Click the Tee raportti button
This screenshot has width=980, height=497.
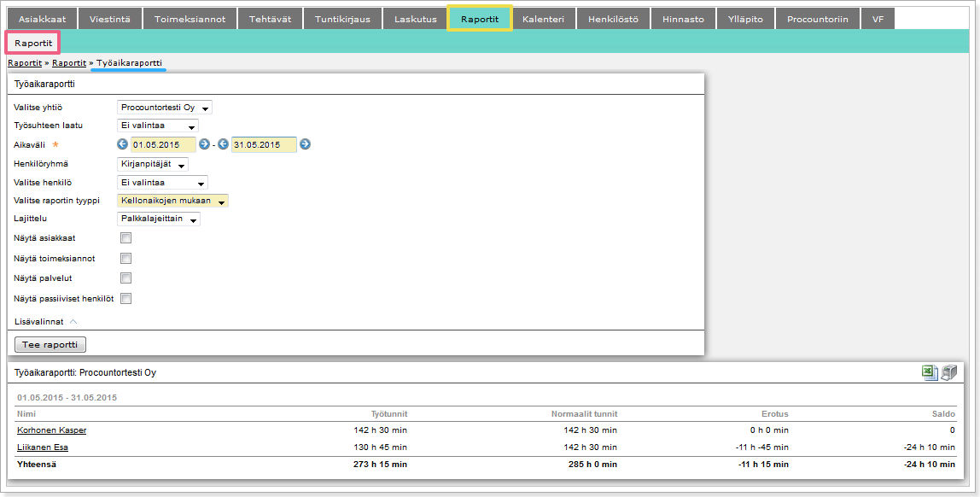point(50,344)
